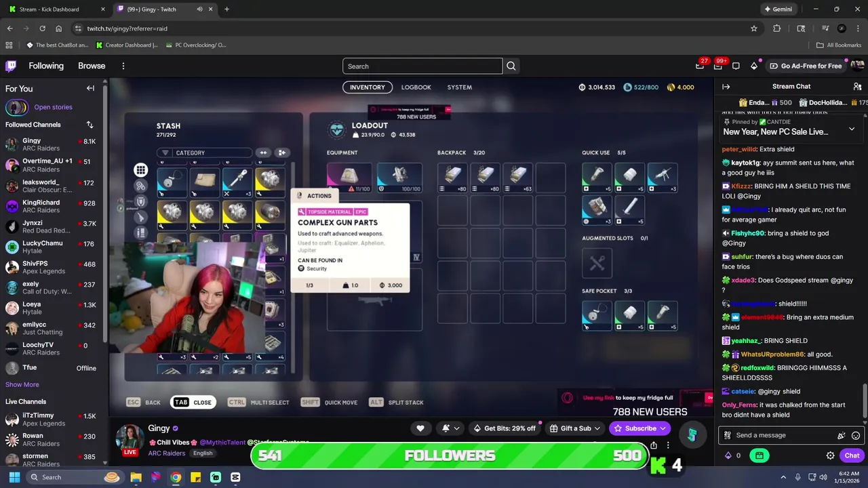Image resolution: width=868 pixels, height=488 pixels.
Task: Open Jynxzi channel in sidebar
Action: click(52, 226)
